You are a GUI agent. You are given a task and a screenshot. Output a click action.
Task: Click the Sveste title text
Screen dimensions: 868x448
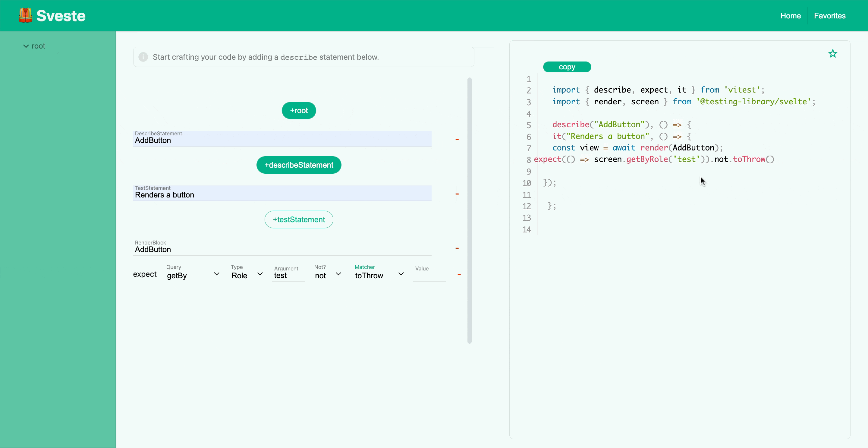61,16
